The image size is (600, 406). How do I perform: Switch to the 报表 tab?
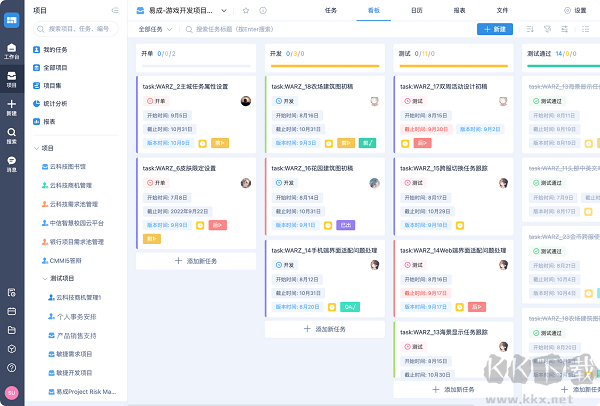point(460,10)
